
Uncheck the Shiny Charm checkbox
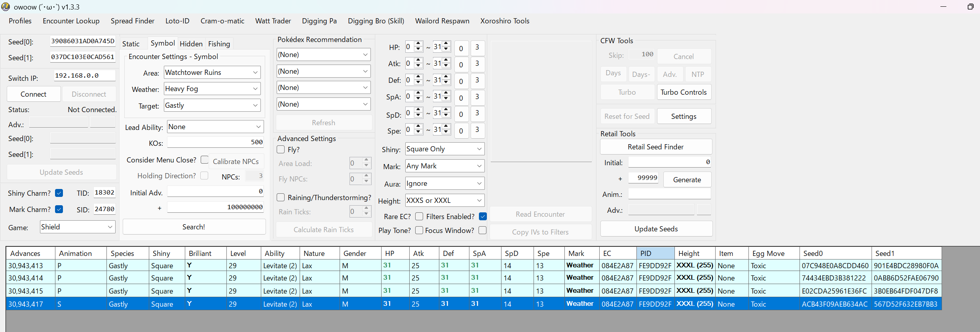pyautogui.click(x=59, y=193)
